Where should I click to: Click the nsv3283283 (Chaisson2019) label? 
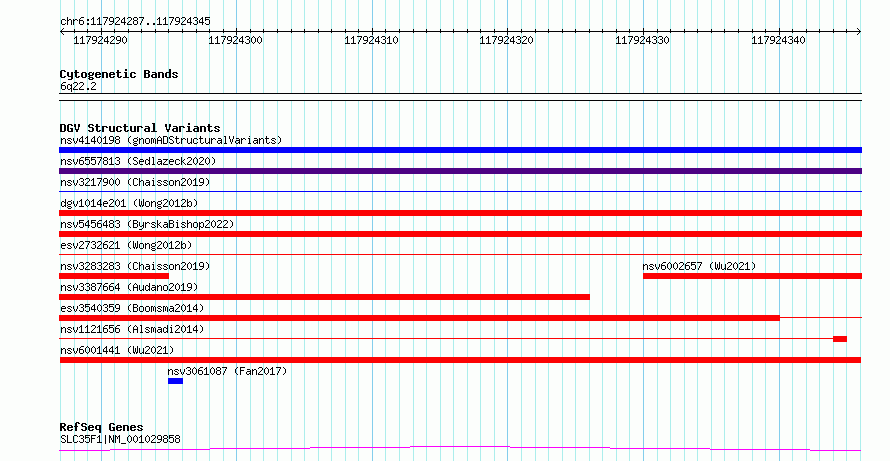(x=135, y=266)
